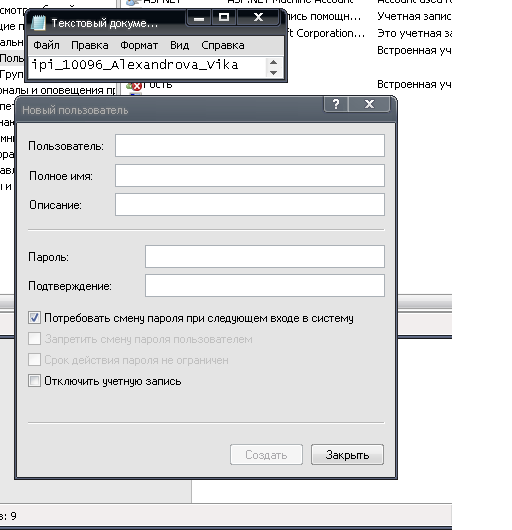Click the Corporation... full-name cell
This screenshot has height=530, width=512.
click(326, 33)
